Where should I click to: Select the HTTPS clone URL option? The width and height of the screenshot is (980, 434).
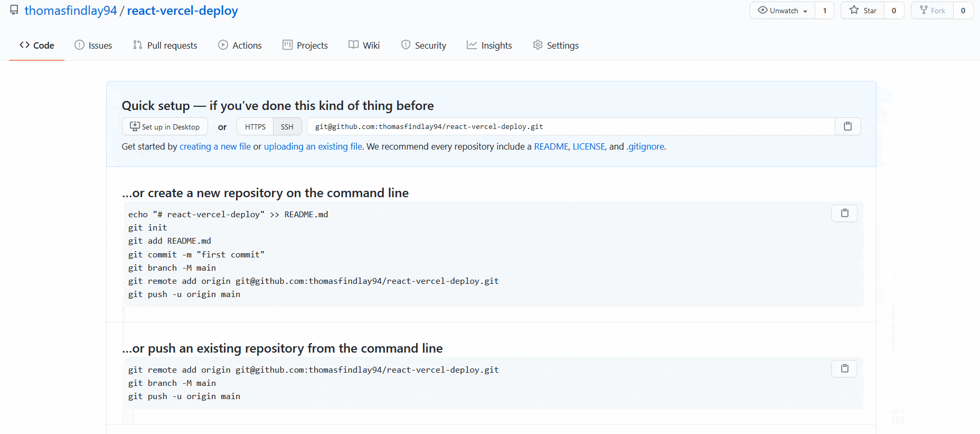[x=255, y=127]
